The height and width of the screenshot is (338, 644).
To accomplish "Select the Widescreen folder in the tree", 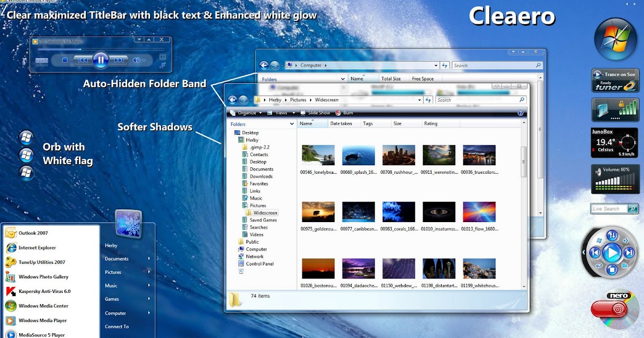I will click(265, 212).
